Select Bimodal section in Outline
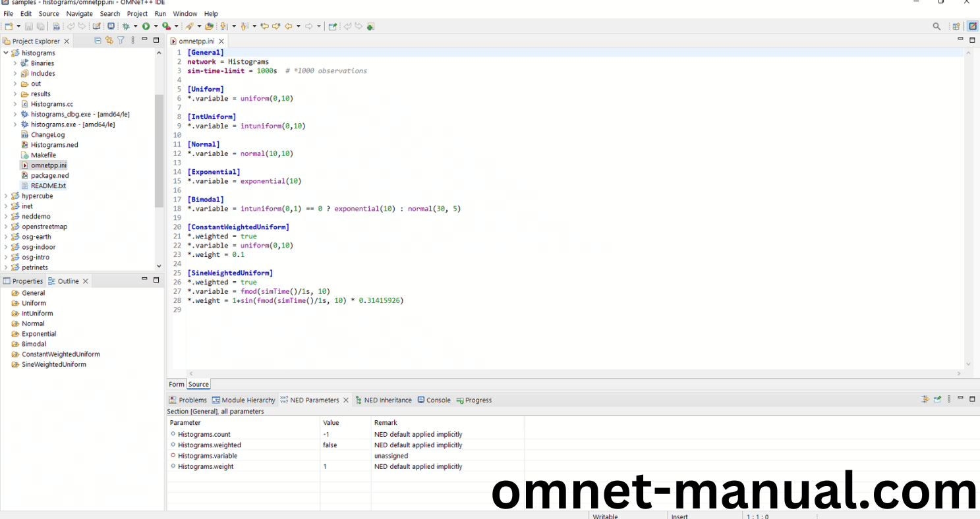980x519 pixels. pos(34,344)
